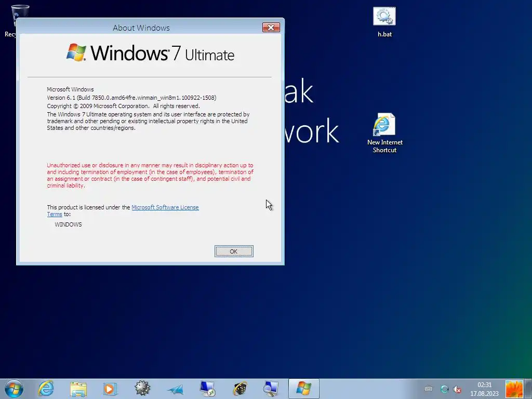The width and height of the screenshot is (532, 399).
Task: Open the Magnifier monitor taskbar icon
Action: coord(271,389)
